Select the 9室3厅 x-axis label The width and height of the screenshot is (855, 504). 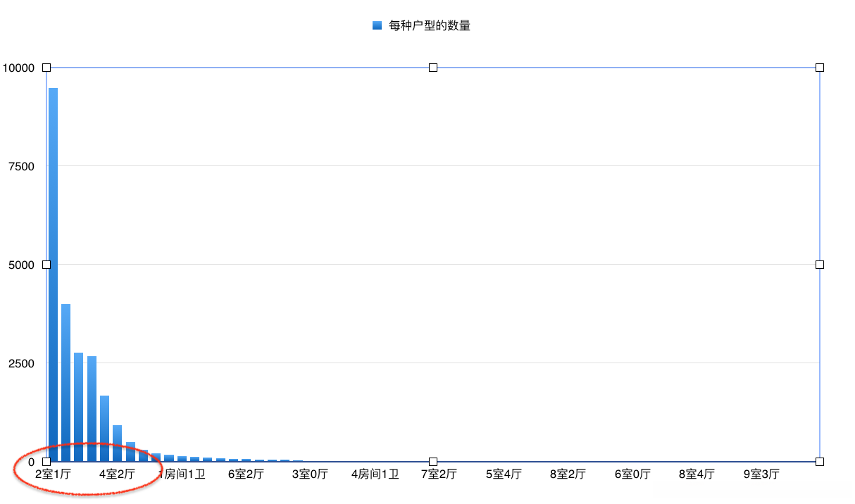pos(761,474)
